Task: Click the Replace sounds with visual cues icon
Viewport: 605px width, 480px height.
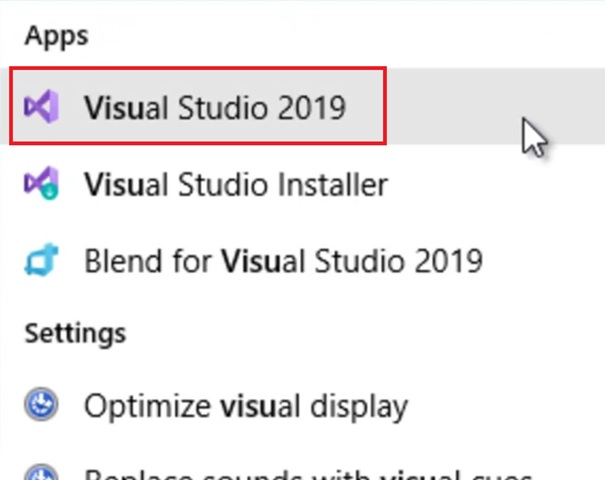Action: [x=41, y=473]
